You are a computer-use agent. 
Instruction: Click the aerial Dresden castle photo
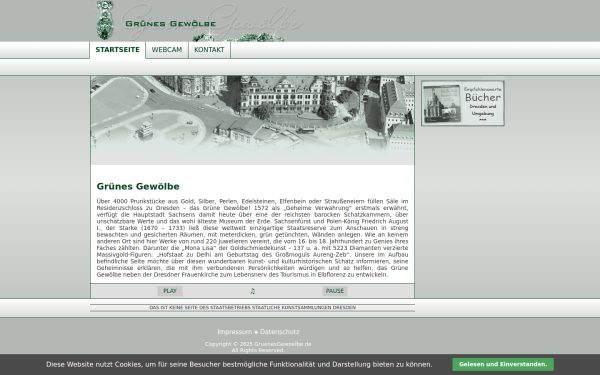(x=253, y=120)
